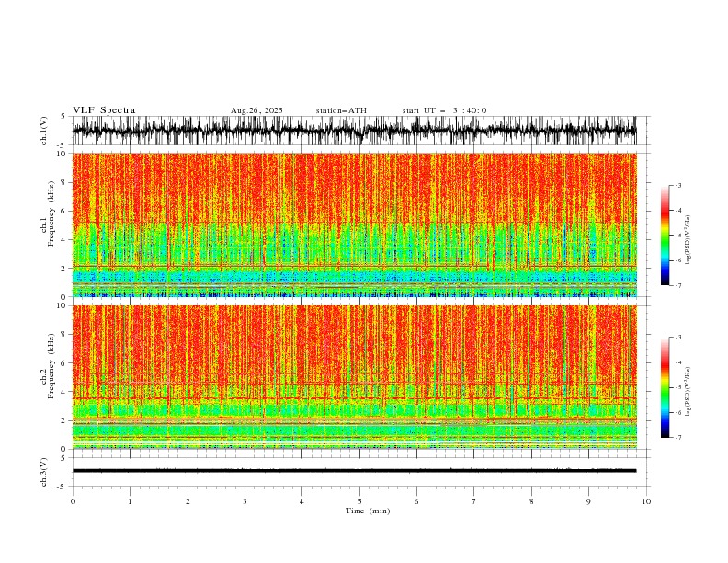Click the '-3' label on lower colorbar
This screenshot has width=728, height=563.
tap(677, 338)
